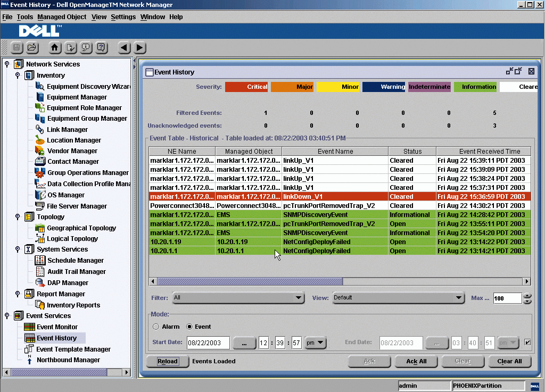The image size is (545, 392).
Task: Open the Window menu
Action: (x=153, y=16)
